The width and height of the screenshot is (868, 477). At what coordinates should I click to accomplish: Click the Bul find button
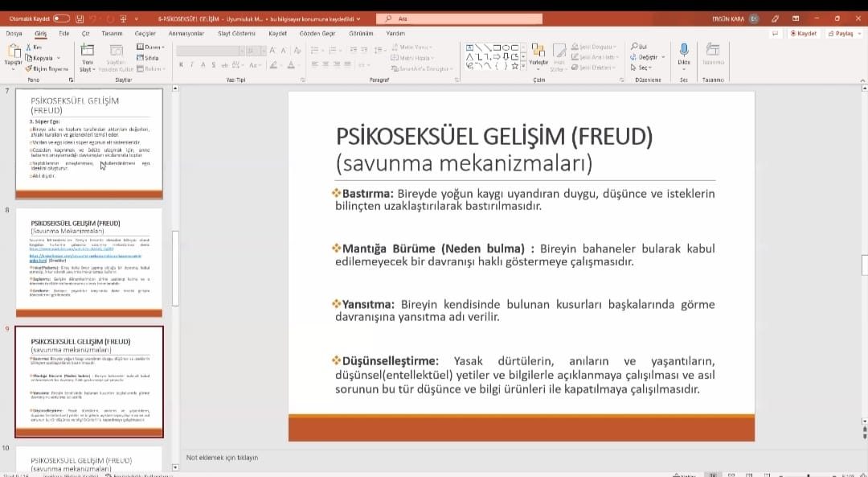[x=640, y=47]
